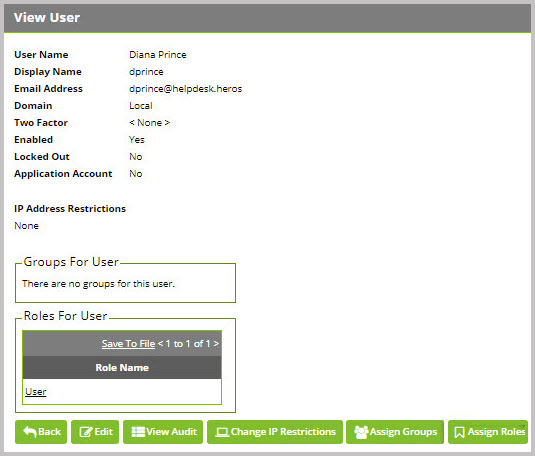The height and width of the screenshot is (456, 535).
Task: Click the people icon on Assign Groups
Action: (x=361, y=432)
